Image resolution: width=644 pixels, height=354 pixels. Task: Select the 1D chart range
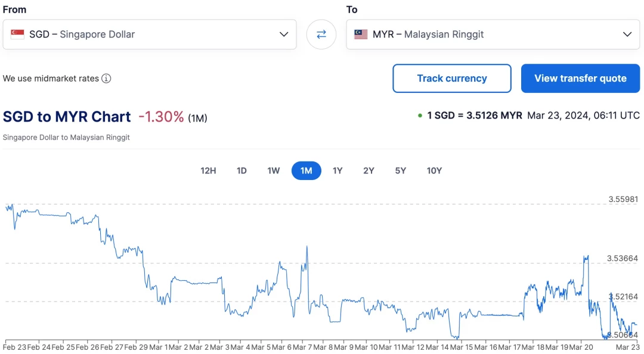coord(241,170)
